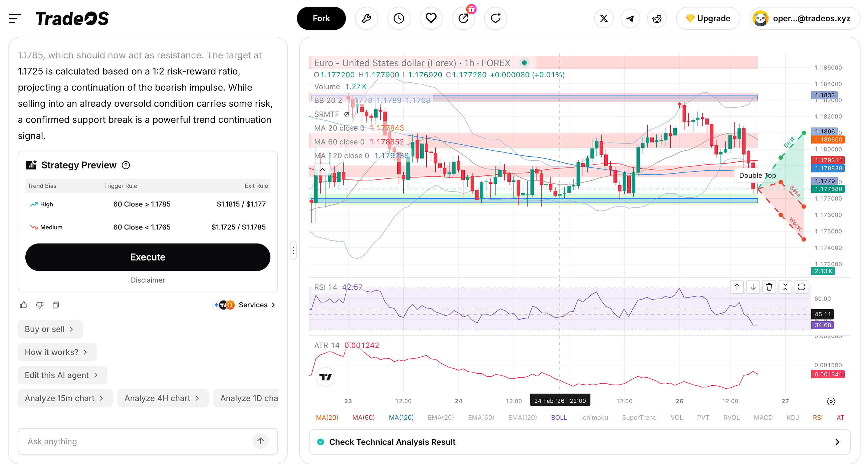Toggle the MA(120) indicator
This screenshot has width=868, height=473.
(401, 417)
